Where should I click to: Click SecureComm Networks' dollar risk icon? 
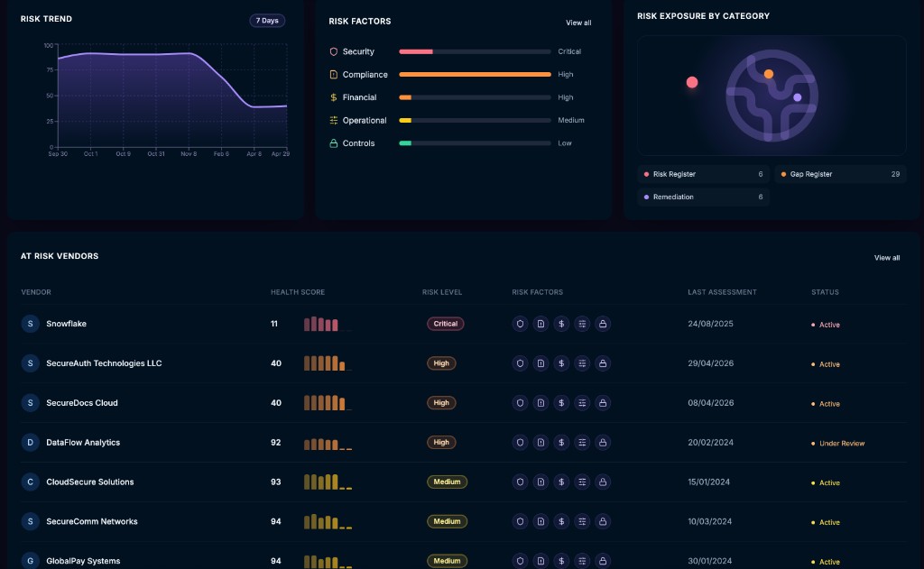[x=561, y=521]
